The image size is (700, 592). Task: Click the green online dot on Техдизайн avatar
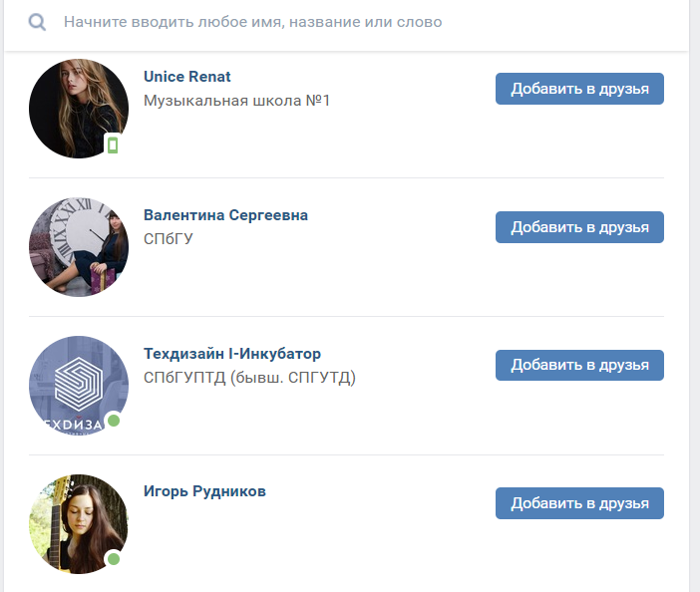pos(114,421)
